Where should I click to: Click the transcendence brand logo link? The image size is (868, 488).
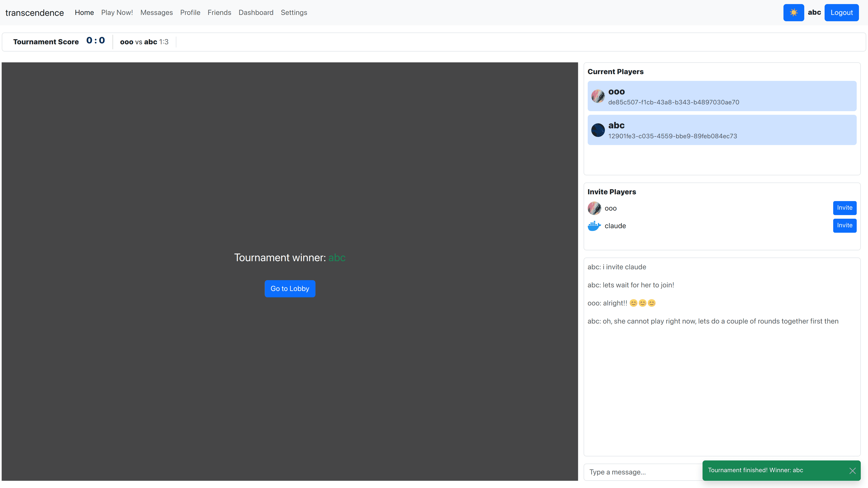34,13
